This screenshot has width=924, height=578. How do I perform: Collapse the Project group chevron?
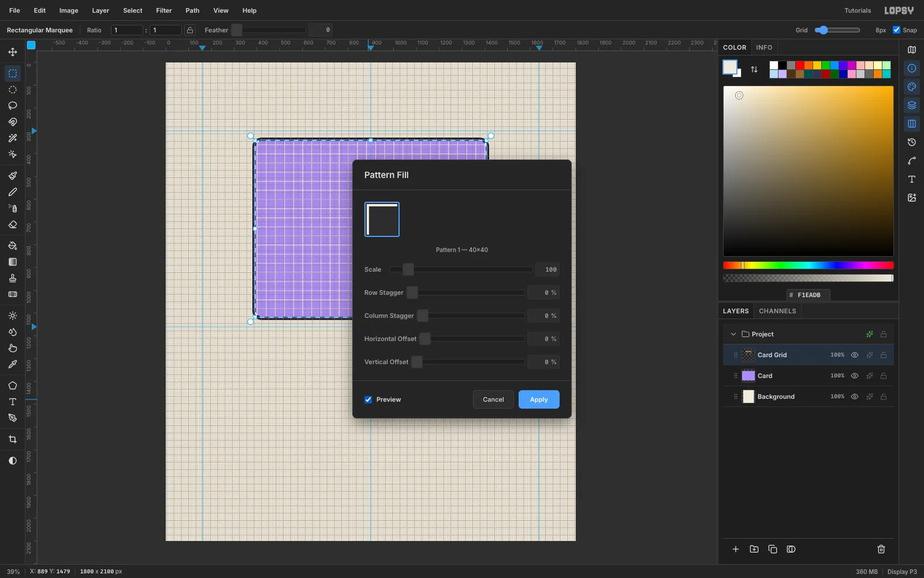click(x=733, y=334)
